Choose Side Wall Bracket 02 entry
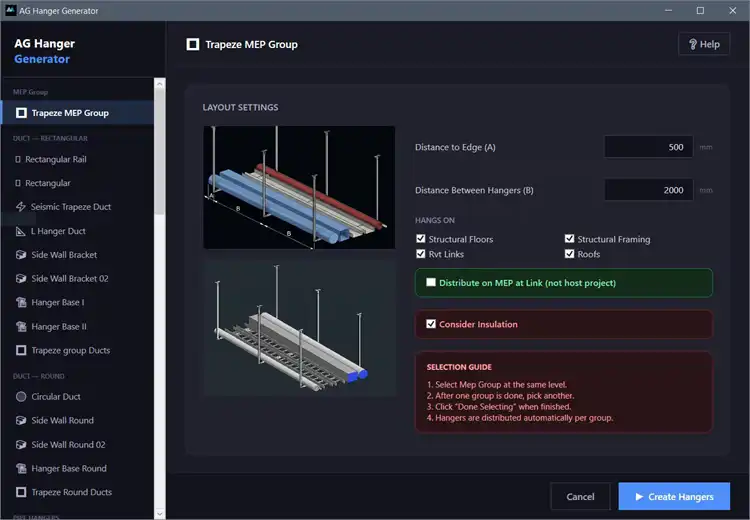 (78, 278)
